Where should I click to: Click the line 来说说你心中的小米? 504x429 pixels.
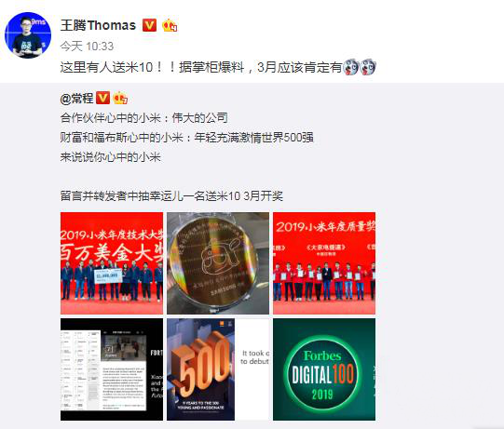tap(110, 157)
